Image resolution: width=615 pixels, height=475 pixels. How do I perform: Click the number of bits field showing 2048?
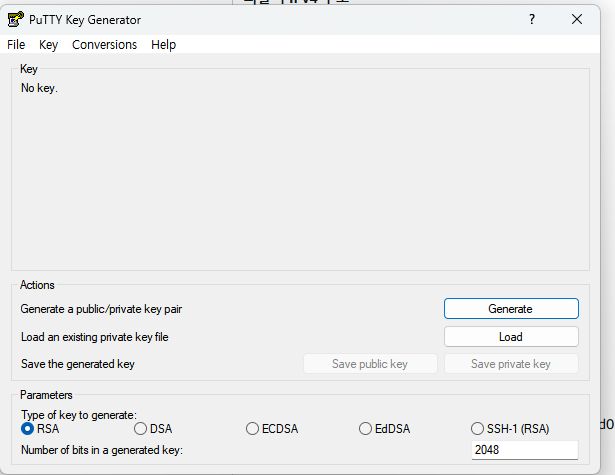coord(525,450)
